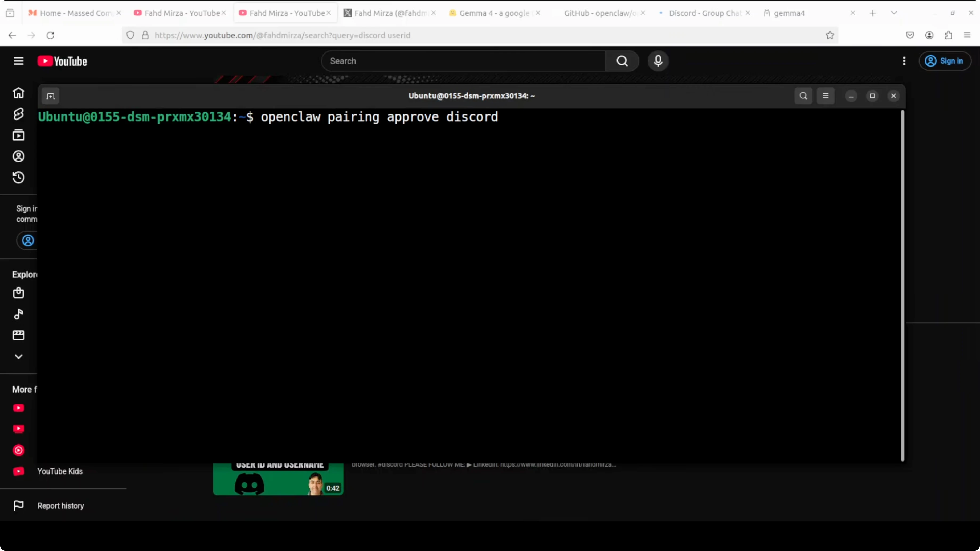Open YouTube Shorts from the sidebar

coord(18,114)
